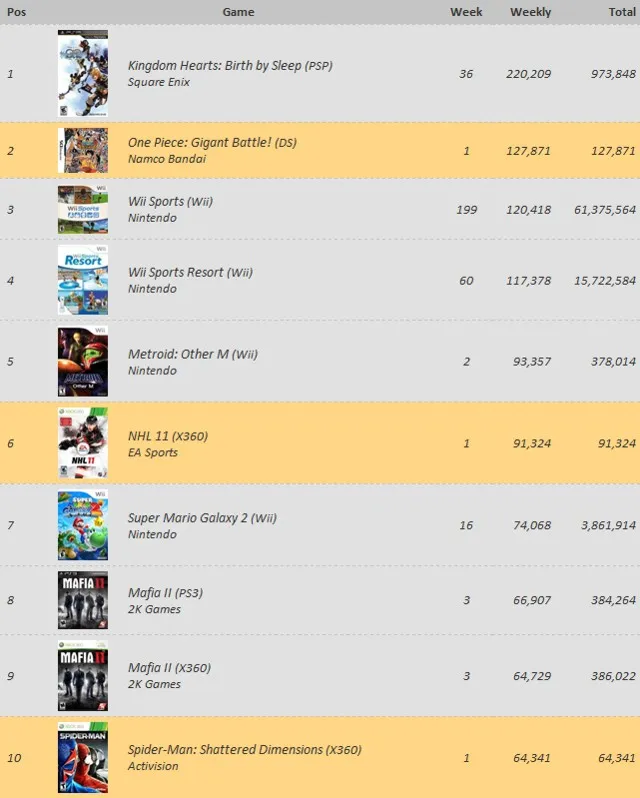Click the Week column header
Screen dimensions: 640x798
coord(466,12)
